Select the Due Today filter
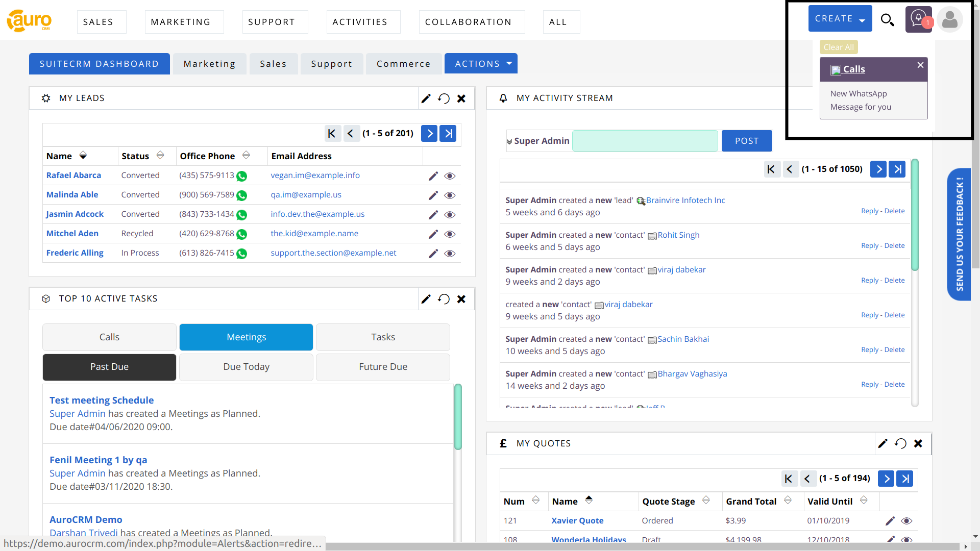 tap(246, 367)
